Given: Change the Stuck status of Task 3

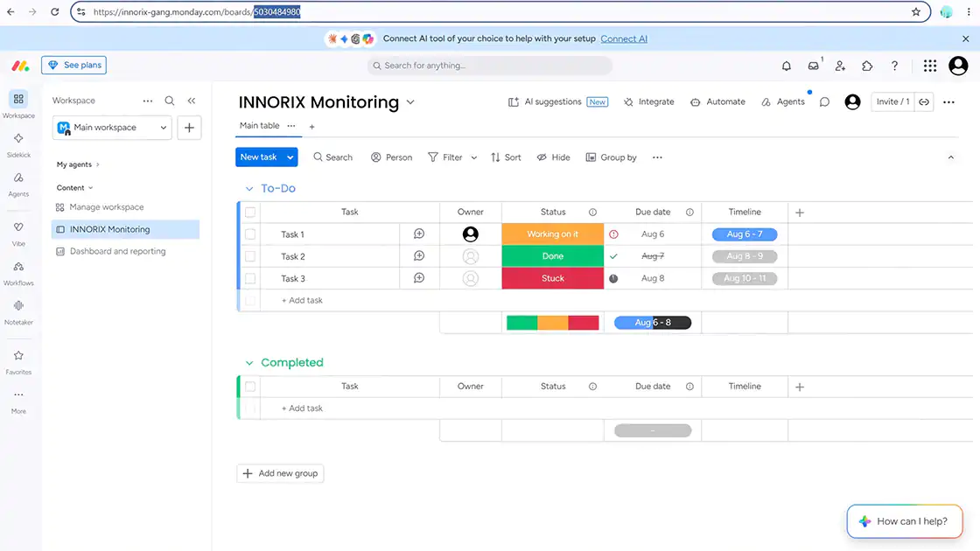Looking at the screenshot, I should click(552, 279).
